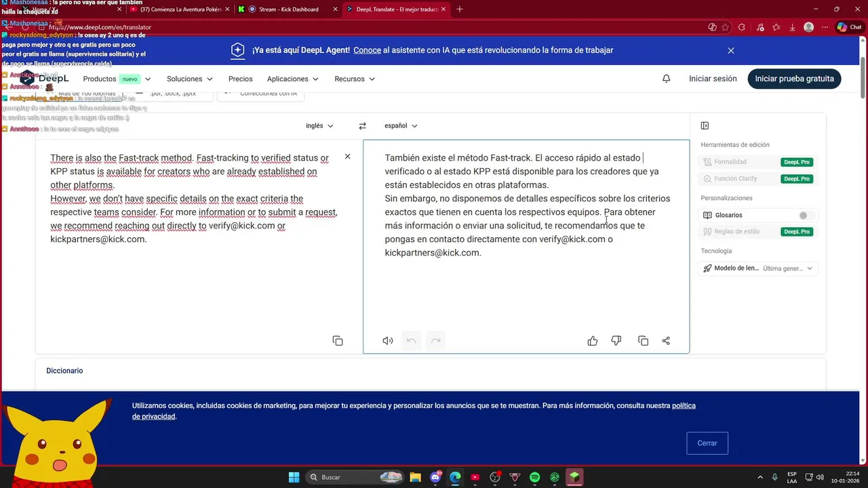Open the source language inglés dropdown
Screen dimensions: 868x488
(x=319, y=126)
